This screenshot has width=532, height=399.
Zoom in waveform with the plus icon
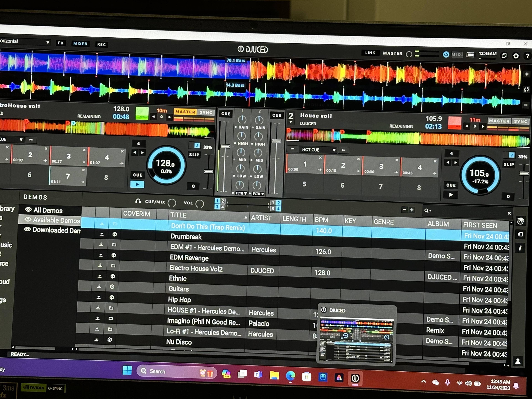coord(526,74)
